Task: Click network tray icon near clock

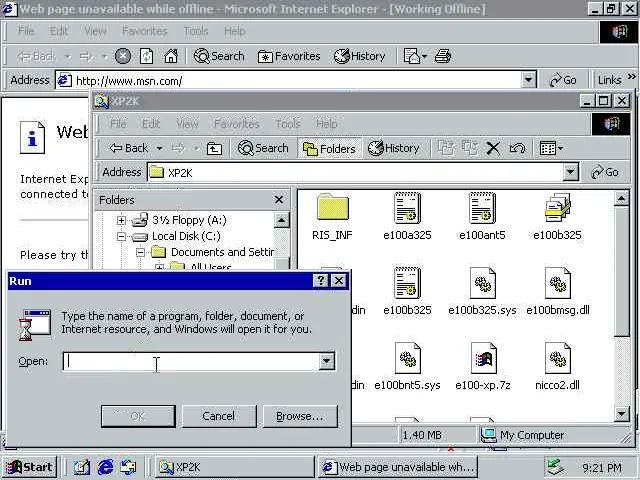Action: (x=556, y=467)
